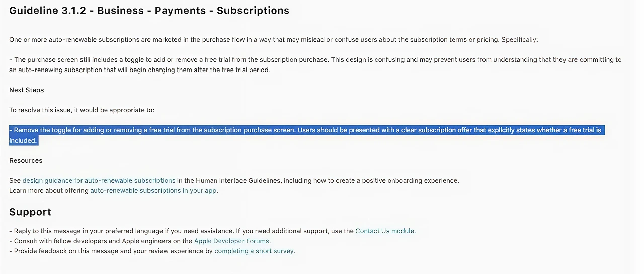Open design guidance for auto-renewable subscriptions link
Image resolution: width=644 pixels, height=274 pixels.
point(99,180)
